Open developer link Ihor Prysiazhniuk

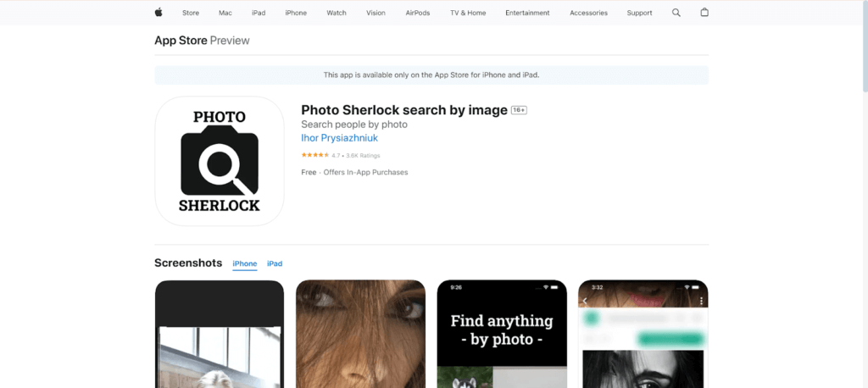tap(341, 137)
